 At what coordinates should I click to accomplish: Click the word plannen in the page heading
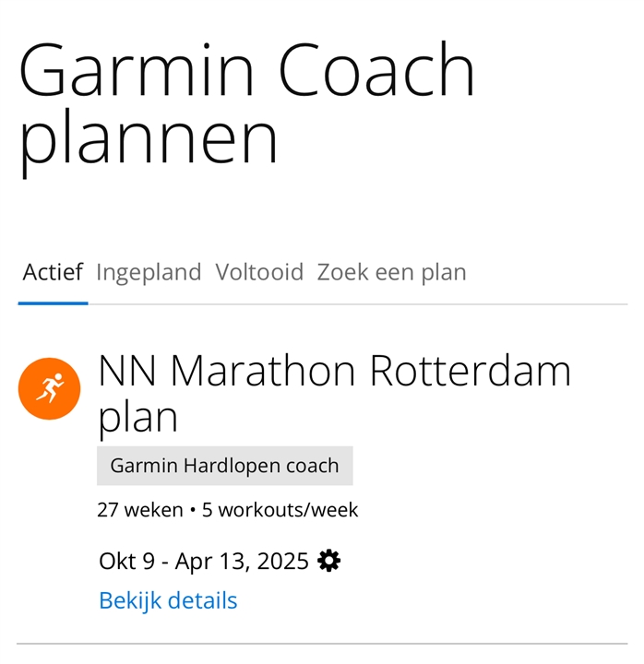(149, 140)
